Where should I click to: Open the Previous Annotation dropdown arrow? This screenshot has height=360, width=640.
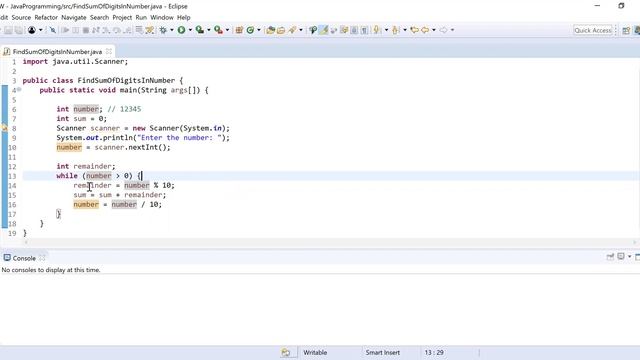coord(405,30)
